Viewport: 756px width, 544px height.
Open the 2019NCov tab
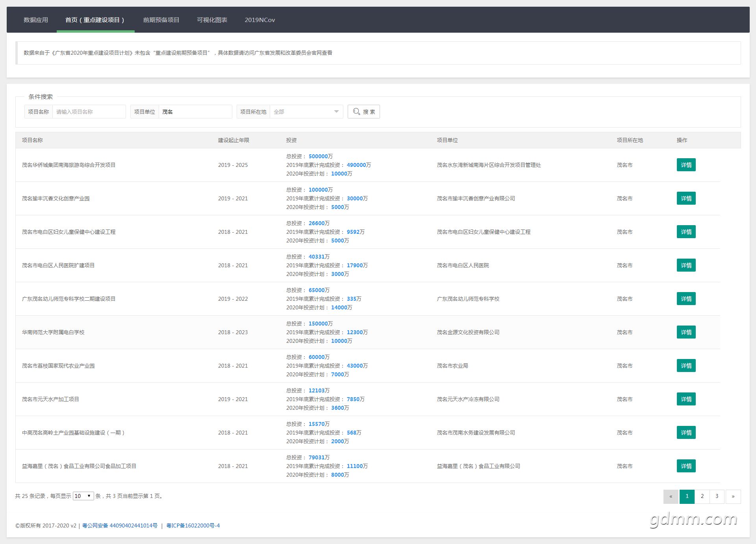(260, 20)
